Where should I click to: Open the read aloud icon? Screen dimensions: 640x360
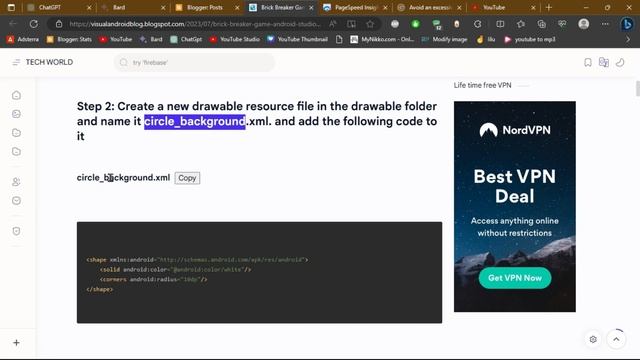point(333,24)
